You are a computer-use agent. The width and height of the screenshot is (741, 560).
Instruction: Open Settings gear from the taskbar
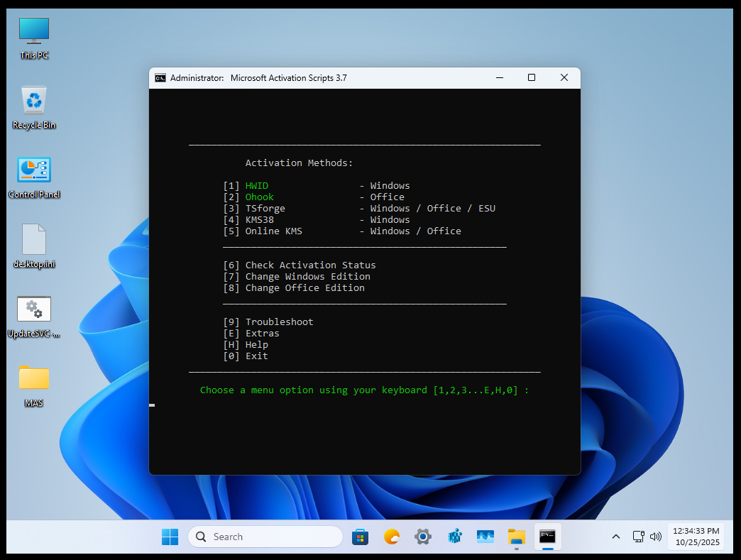(x=422, y=537)
